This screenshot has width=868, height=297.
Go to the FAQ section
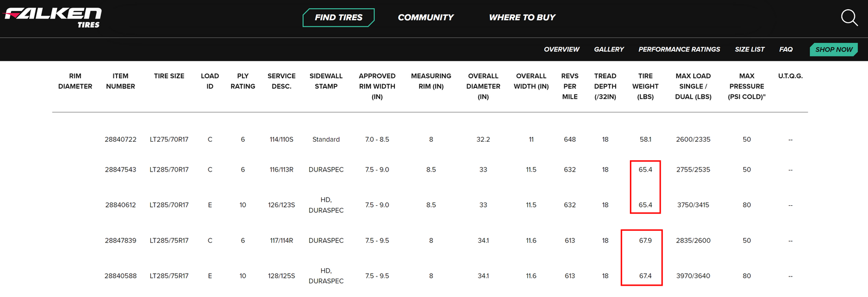[786, 49]
